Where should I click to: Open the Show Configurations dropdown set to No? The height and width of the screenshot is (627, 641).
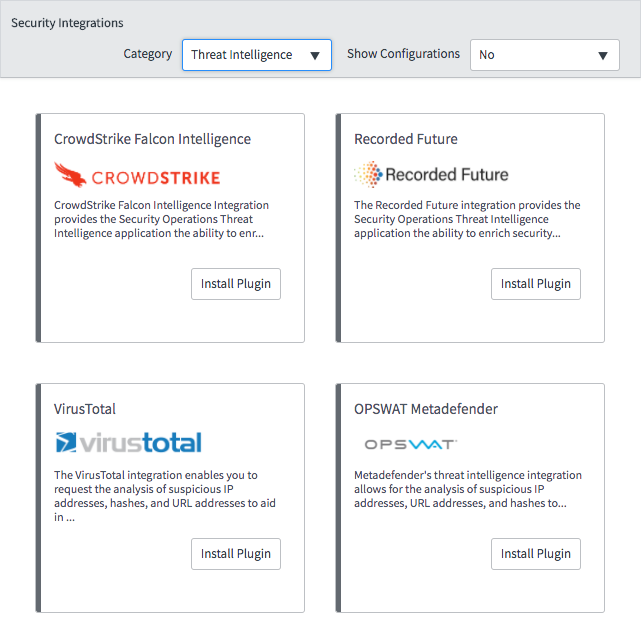point(545,55)
